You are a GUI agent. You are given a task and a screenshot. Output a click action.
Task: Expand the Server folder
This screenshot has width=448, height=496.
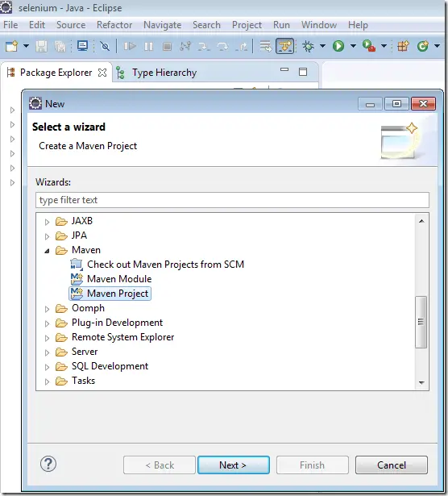47,352
